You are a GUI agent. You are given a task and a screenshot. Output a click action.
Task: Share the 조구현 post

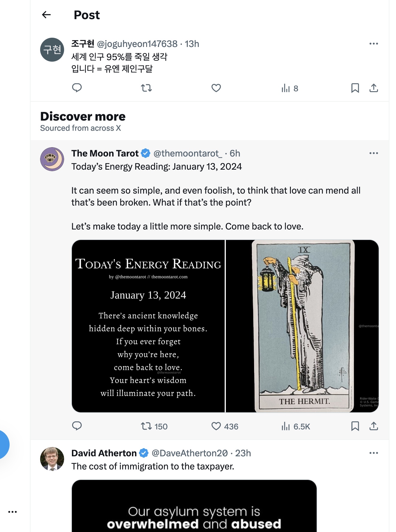tap(374, 88)
